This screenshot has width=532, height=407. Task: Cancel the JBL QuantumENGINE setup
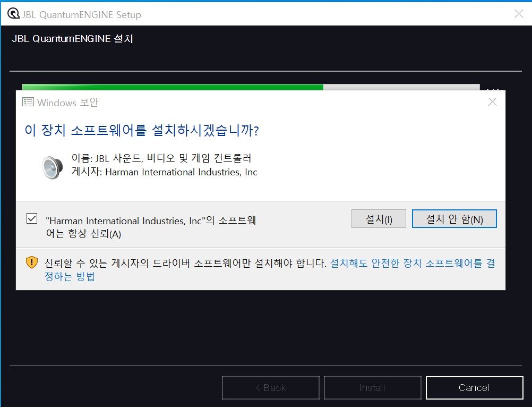474,388
